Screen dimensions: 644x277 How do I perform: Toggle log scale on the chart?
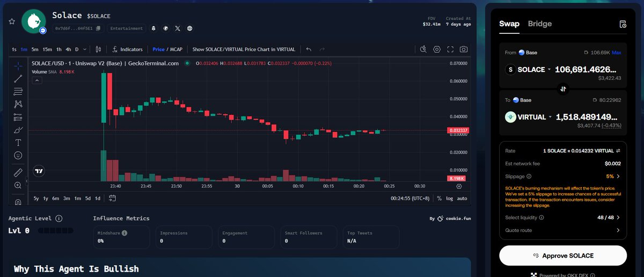pyautogui.click(x=449, y=198)
